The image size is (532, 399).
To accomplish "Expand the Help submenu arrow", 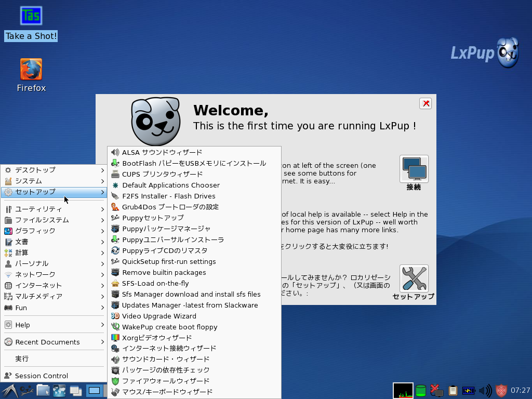I will coord(102,325).
